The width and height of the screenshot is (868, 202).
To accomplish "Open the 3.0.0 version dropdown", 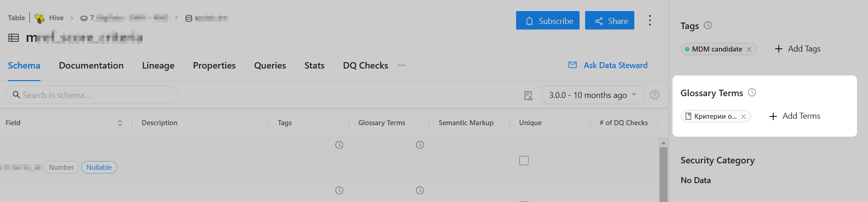I will (592, 95).
